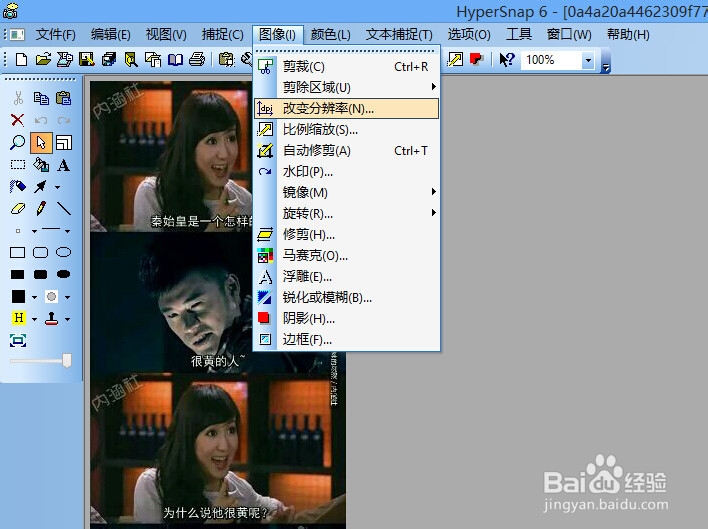Click the New document toolbar icon

coord(21,60)
